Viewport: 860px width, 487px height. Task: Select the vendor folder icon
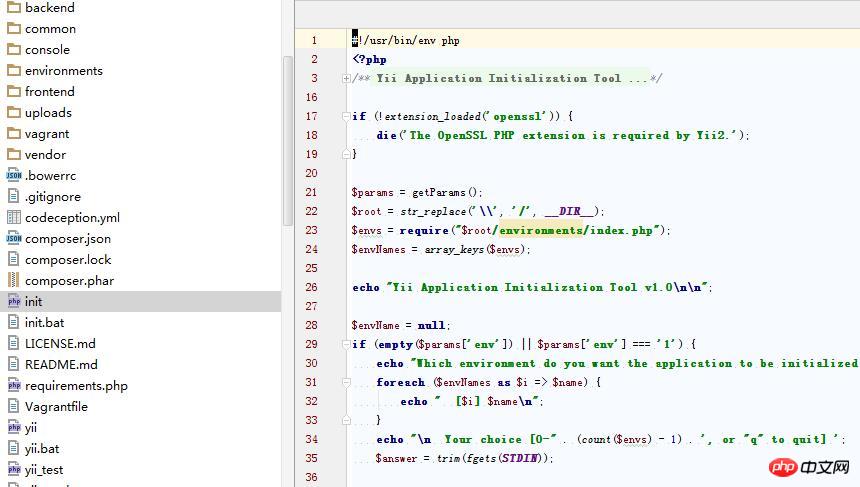tap(14, 154)
